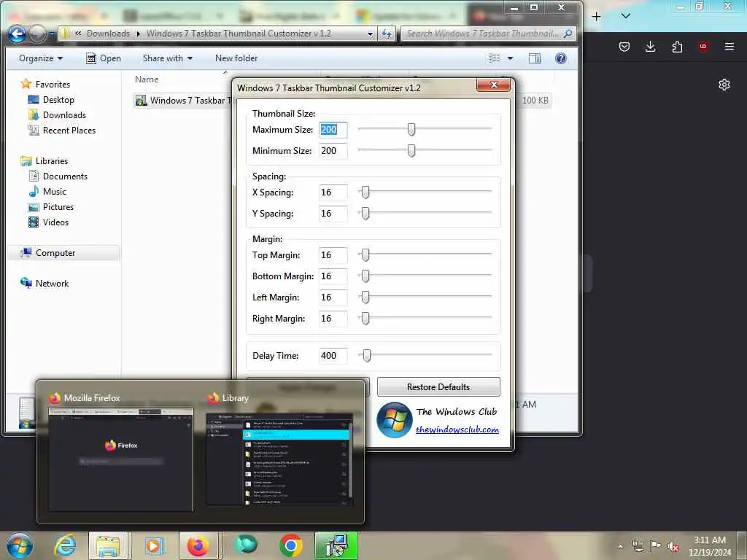Click the Maximum Size slider handle
747x560 pixels.
click(x=411, y=129)
